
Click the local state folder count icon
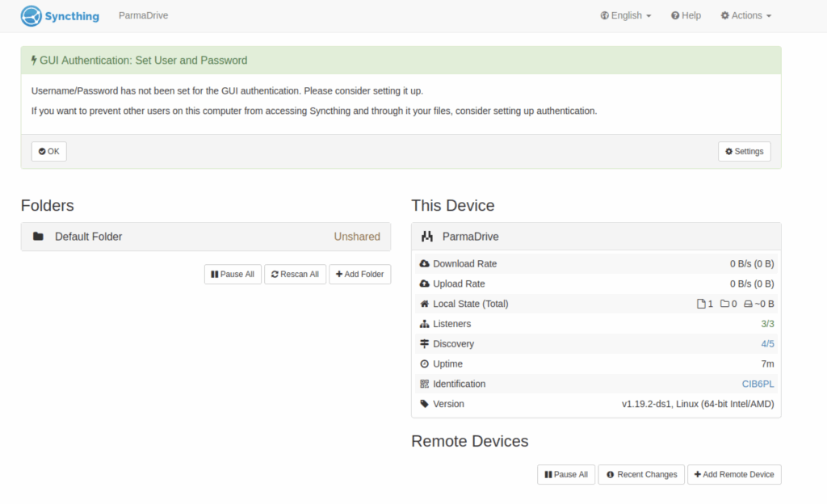pyautogui.click(x=724, y=304)
